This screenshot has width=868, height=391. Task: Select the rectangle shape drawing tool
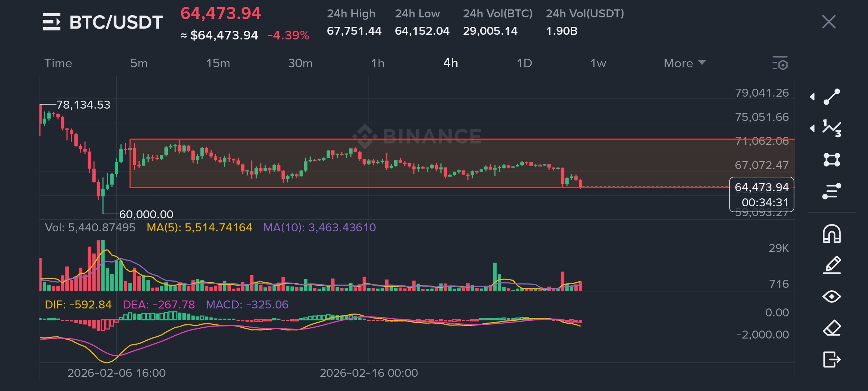[831, 160]
